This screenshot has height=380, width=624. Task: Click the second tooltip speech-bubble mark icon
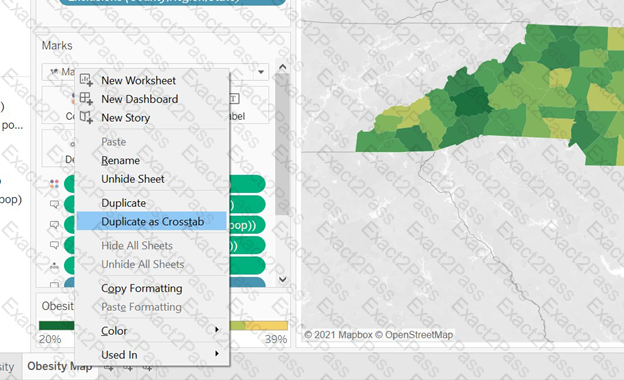pos(54,225)
